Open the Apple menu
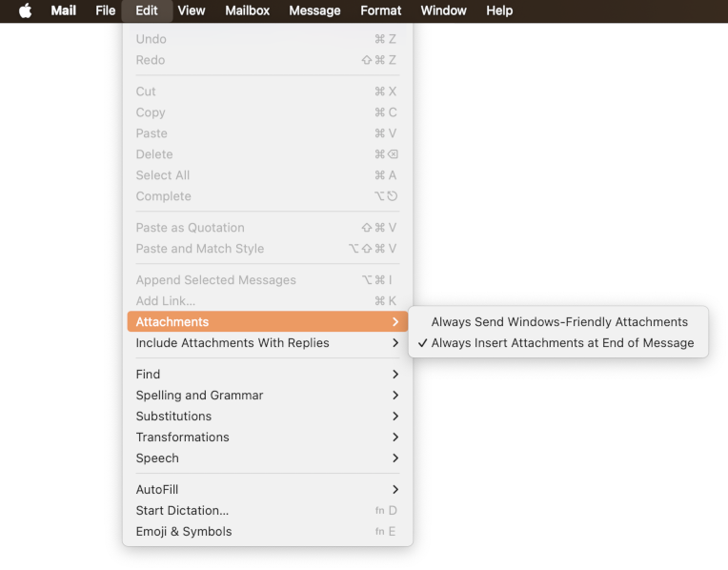Screen dimensions: 728x570 (26, 10)
